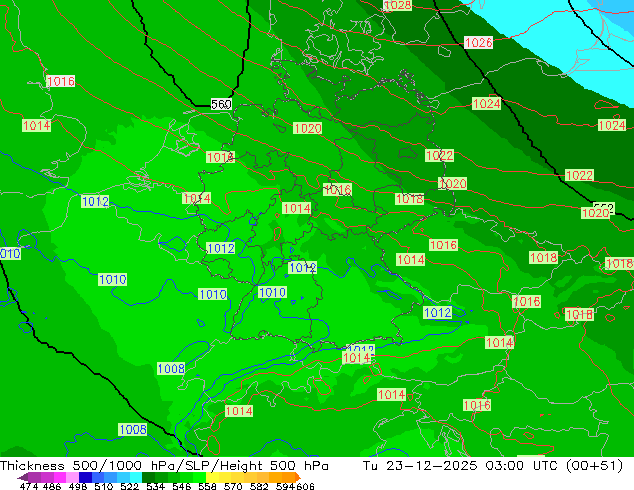Click the 498 value on the legend
This screenshot has width=634, height=490.
tap(78, 486)
